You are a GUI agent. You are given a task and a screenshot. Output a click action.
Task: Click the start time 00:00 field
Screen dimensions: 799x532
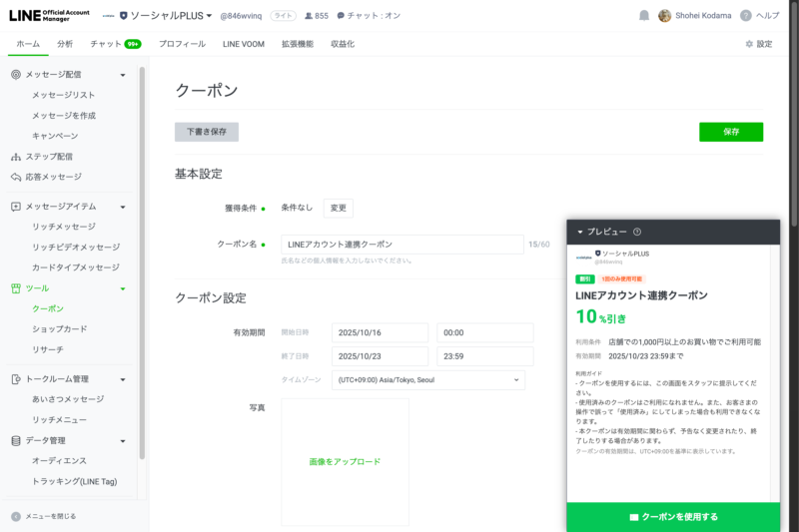pyautogui.click(x=485, y=333)
